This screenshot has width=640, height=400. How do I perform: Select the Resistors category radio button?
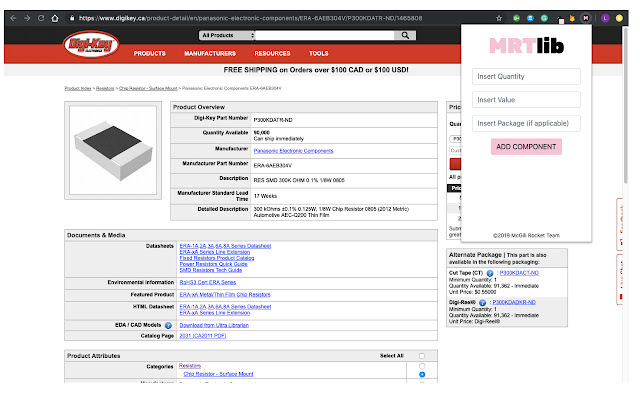point(422,366)
